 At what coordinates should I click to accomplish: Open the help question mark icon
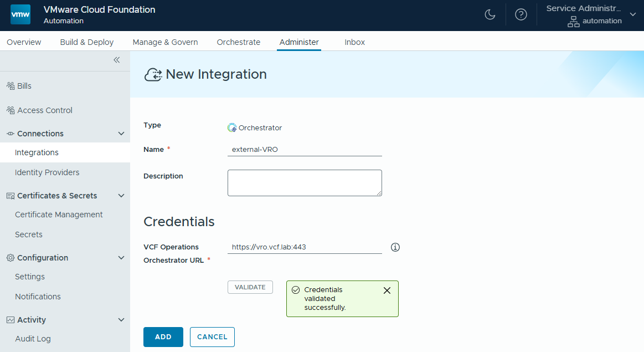tap(521, 15)
